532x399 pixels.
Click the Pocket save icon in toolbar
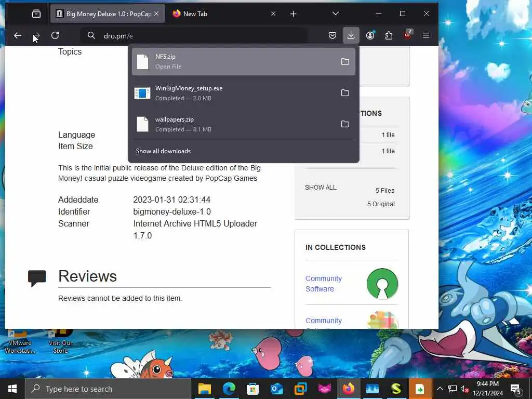pyautogui.click(x=332, y=35)
